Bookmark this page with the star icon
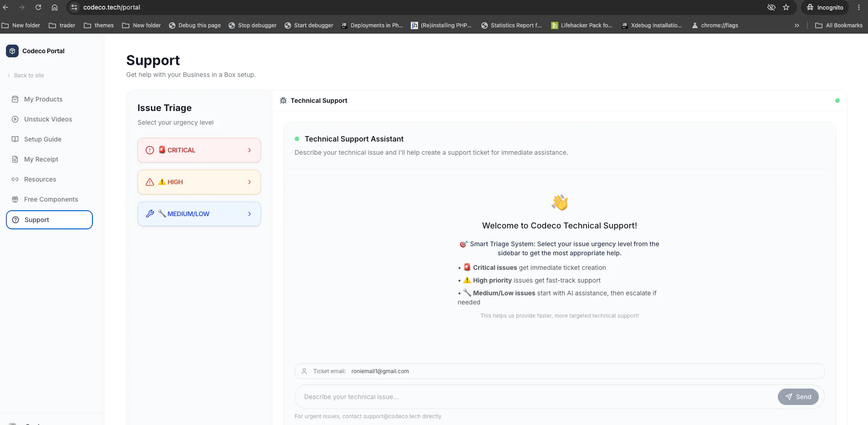 (x=786, y=7)
